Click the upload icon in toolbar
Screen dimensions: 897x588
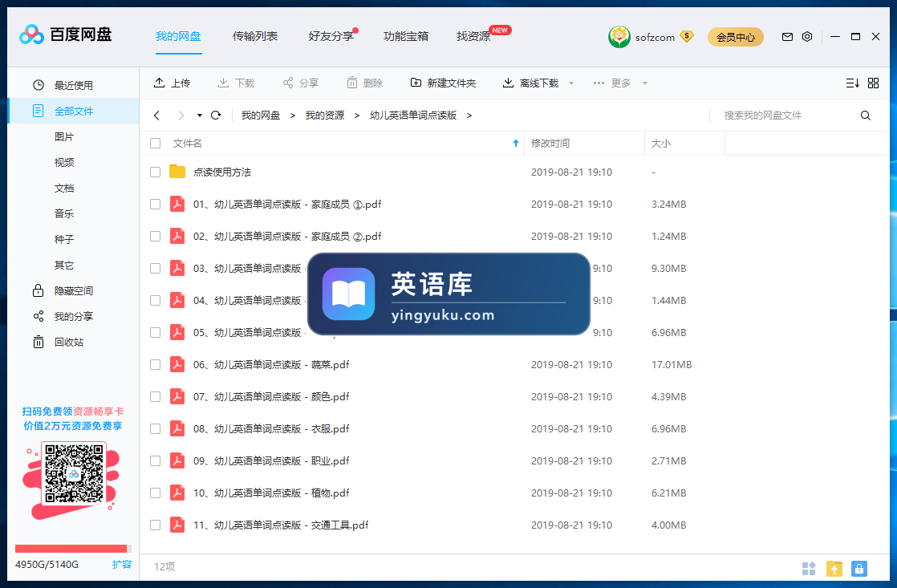click(159, 83)
